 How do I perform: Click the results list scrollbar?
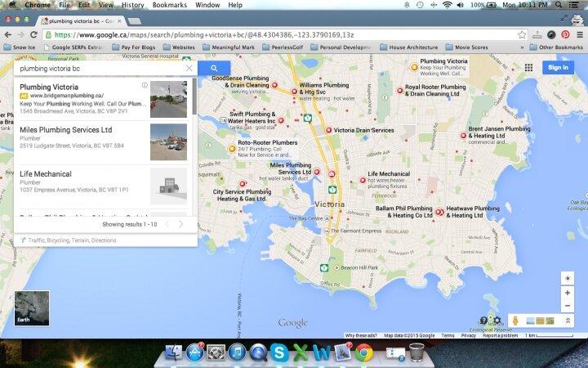tap(194, 96)
